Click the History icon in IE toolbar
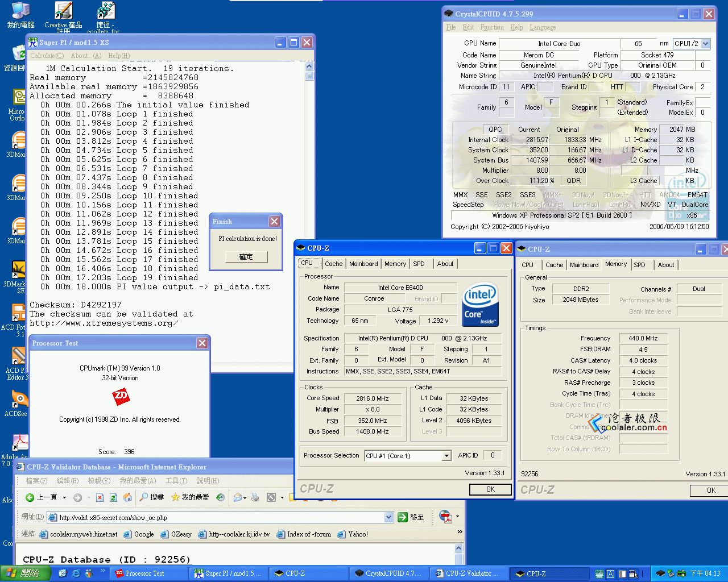The width and height of the screenshot is (728, 582). coord(220,497)
